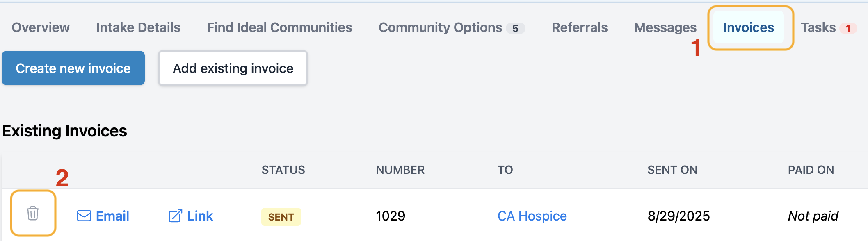Select the Referrals tab

pos(580,27)
